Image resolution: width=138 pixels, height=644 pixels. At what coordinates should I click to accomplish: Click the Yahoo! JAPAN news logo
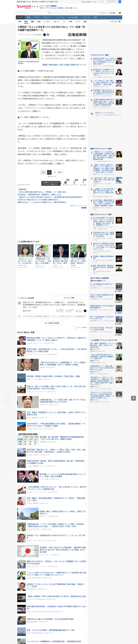point(27,7)
